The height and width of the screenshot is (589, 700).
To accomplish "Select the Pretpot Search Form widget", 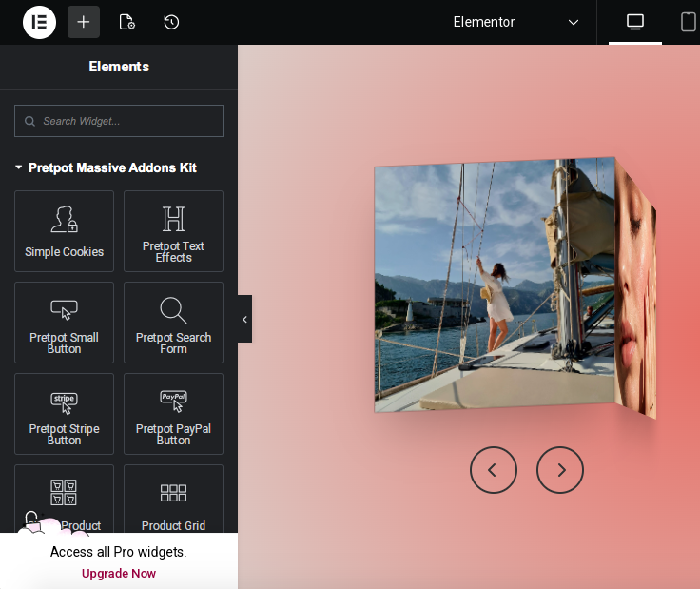I will (x=173, y=323).
